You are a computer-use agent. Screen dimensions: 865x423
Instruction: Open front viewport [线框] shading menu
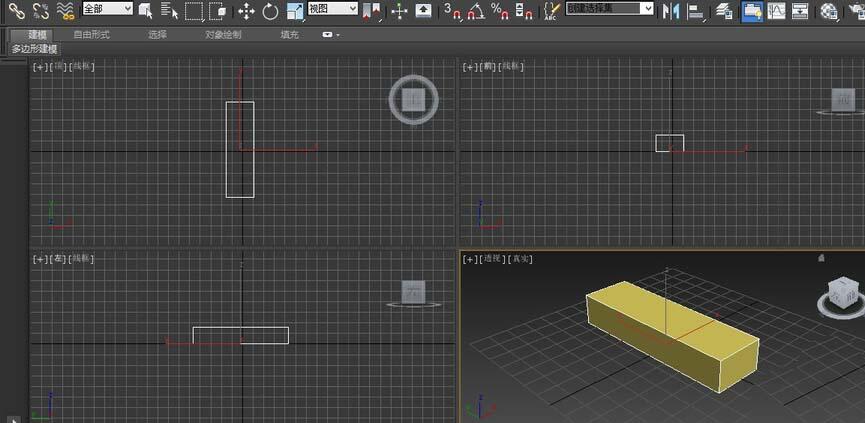click(x=511, y=67)
